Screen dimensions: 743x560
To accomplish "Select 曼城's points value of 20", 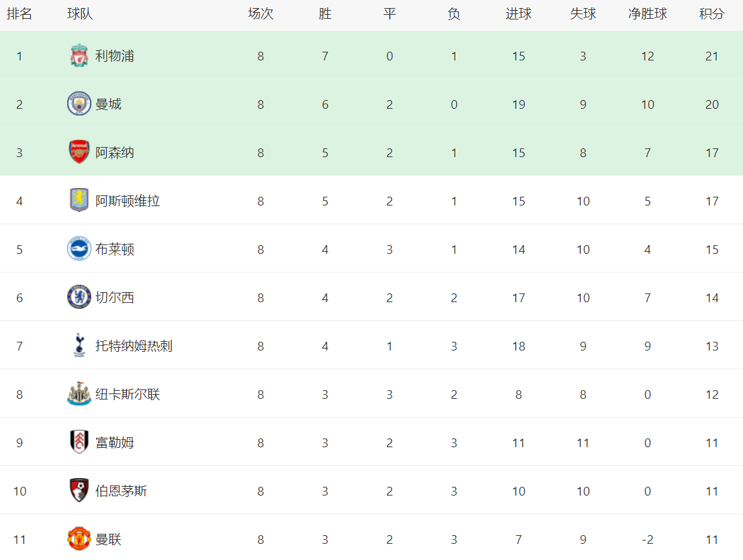I will point(712,105).
